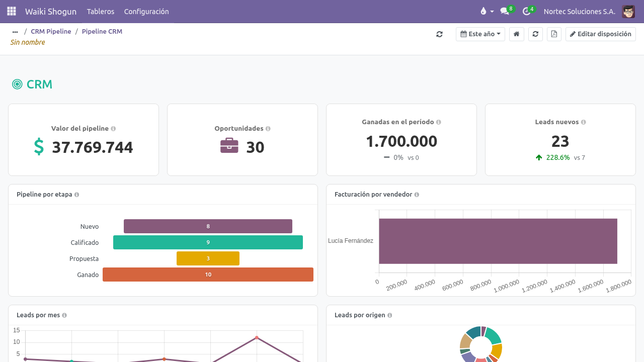Click the briefcase icon in Oportunidades card
The width and height of the screenshot is (644, 362).
coord(229,146)
